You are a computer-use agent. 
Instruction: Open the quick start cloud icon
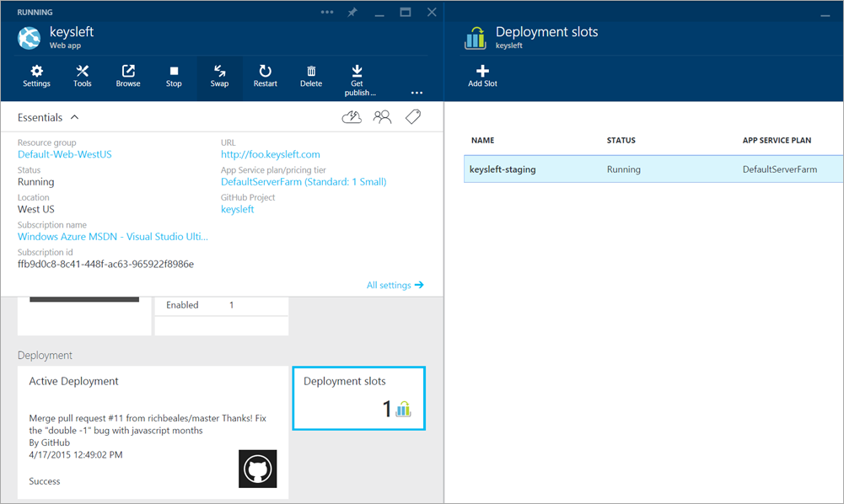352,116
